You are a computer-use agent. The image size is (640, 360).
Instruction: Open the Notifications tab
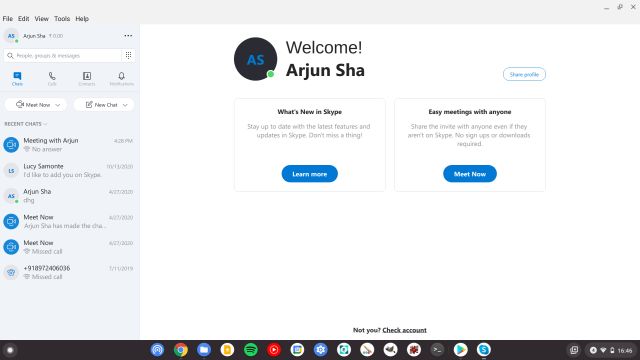[x=121, y=79]
